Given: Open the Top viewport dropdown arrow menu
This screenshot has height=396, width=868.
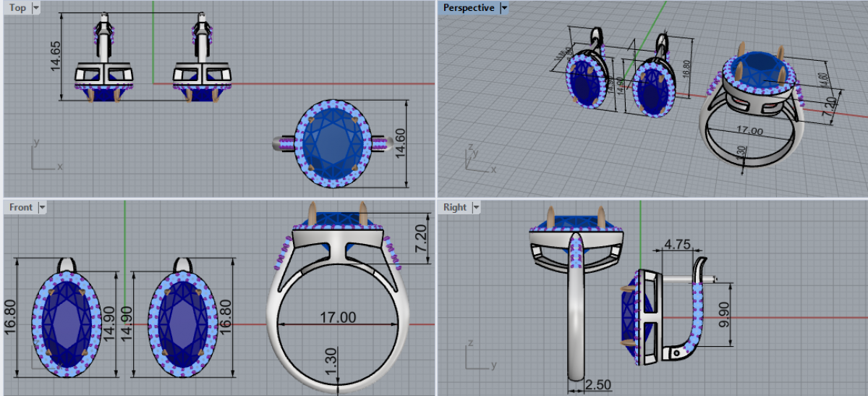Looking at the screenshot, I should pyautogui.click(x=36, y=8).
